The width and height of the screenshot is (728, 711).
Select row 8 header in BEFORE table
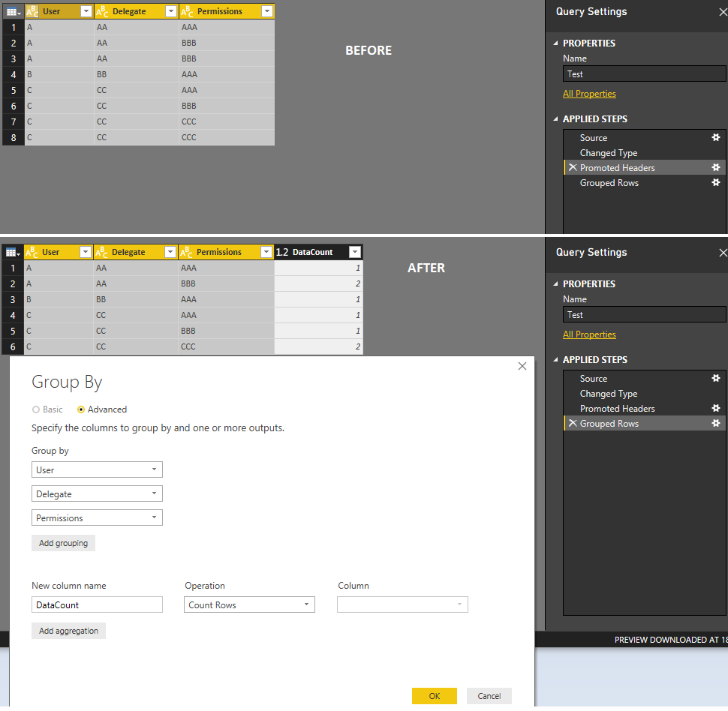tap(14, 137)
